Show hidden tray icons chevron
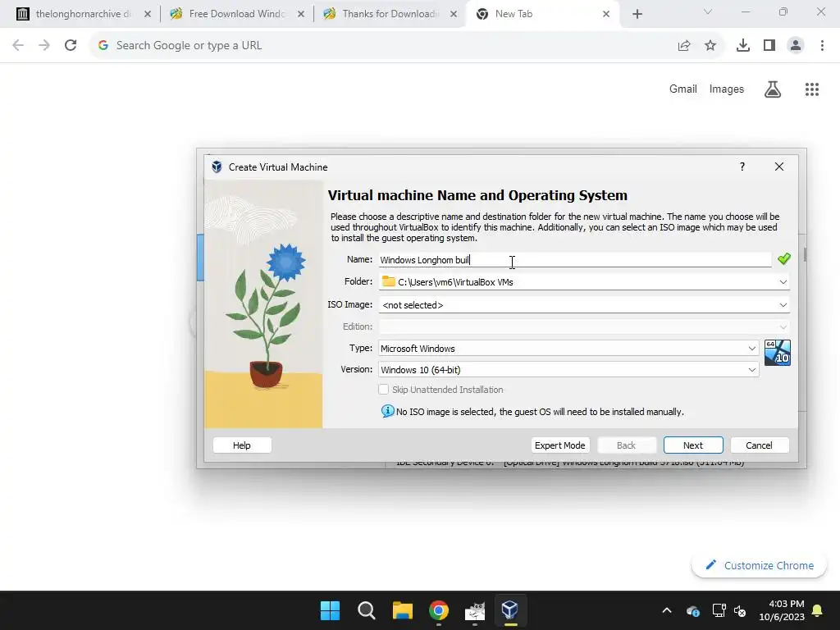The width and height of the screenshot is (840, 630). point(666,610)
